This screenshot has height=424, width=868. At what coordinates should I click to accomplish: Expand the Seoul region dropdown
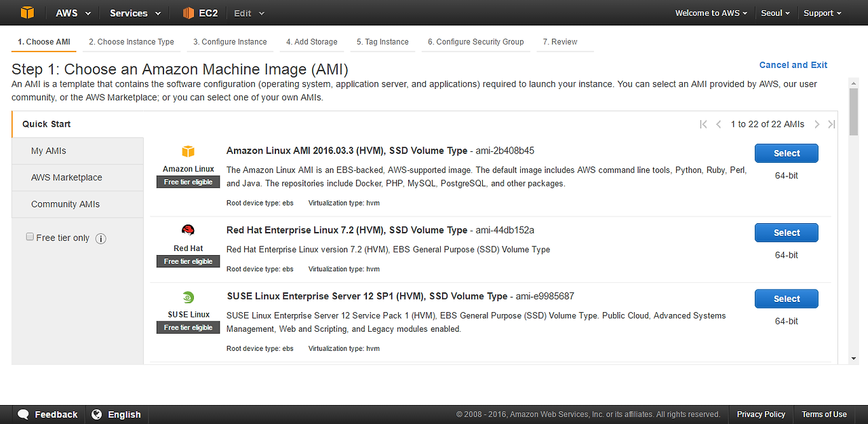776,13
